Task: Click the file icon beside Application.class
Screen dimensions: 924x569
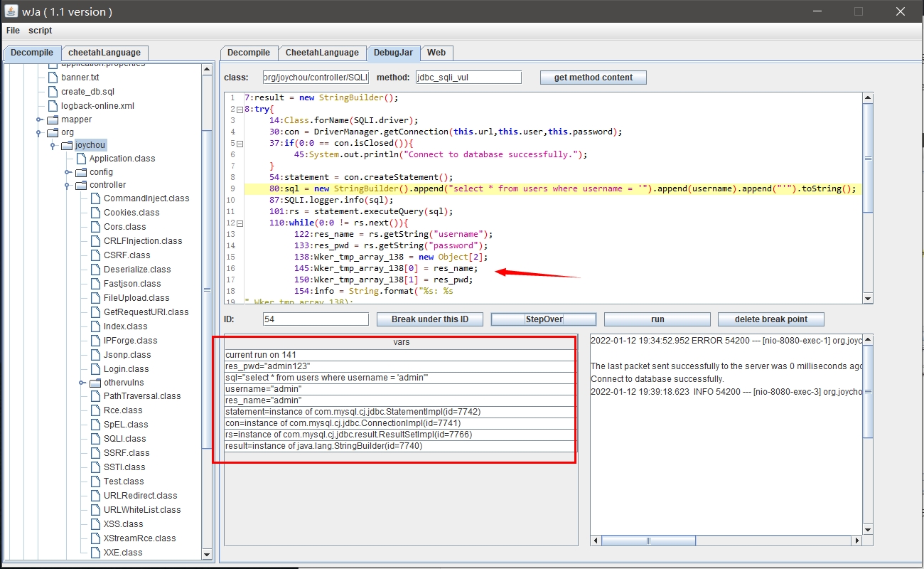Action: click(x=81, y=159)
